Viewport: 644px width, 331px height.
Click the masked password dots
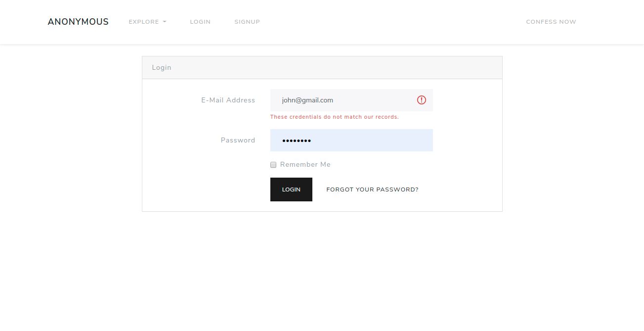tap(297, 141)
